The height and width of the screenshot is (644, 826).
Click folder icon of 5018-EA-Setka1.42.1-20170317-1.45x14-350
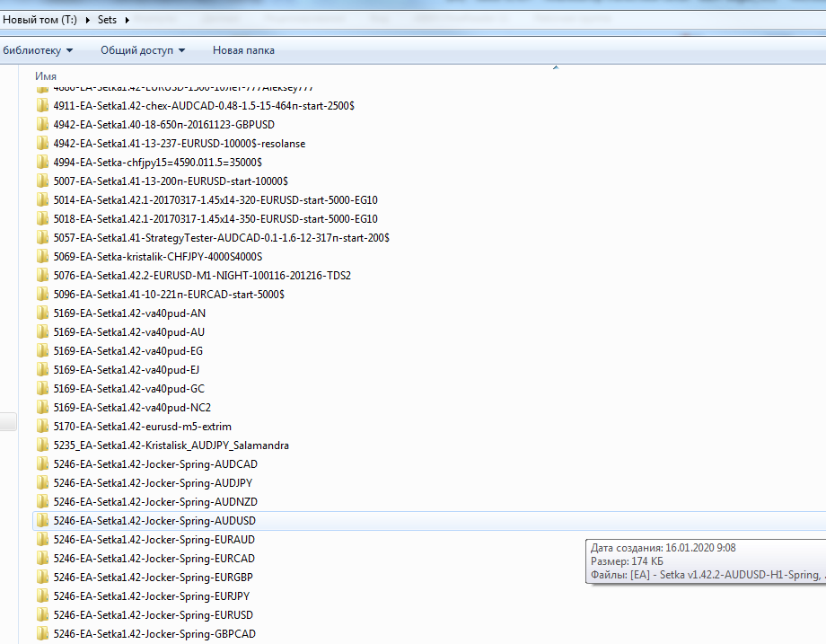pos(43,219)
